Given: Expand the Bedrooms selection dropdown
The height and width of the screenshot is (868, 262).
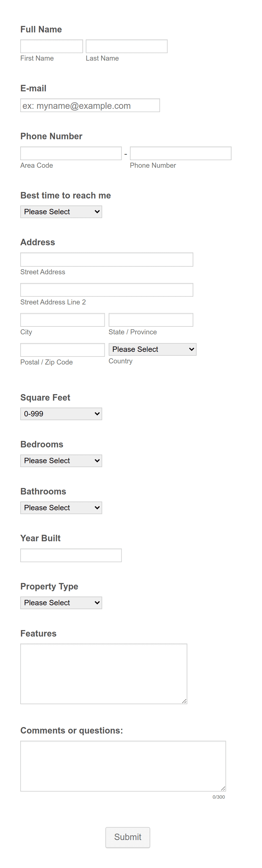Looking at the screenshot, I should coord(61,461).
